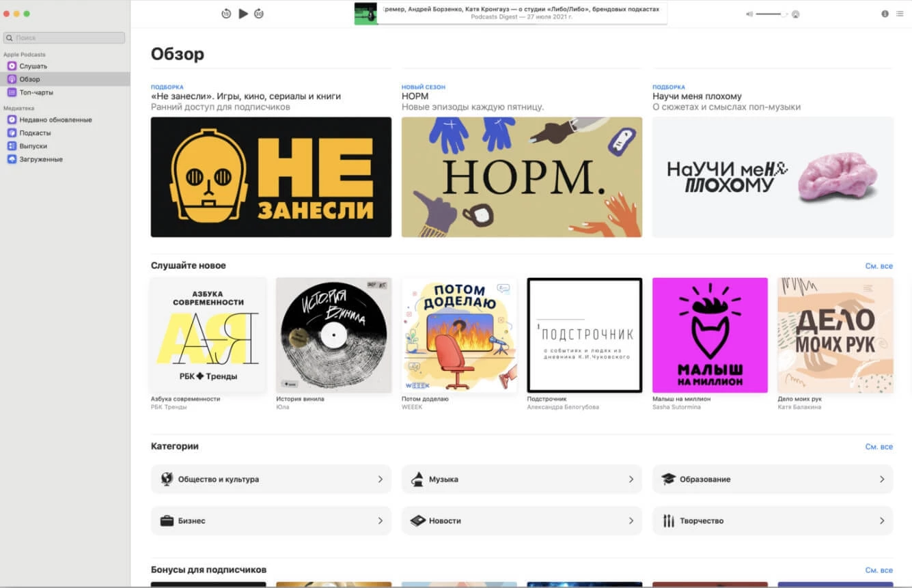Click См. все beside Категории
912x588 pixels.
pos(879,447)
